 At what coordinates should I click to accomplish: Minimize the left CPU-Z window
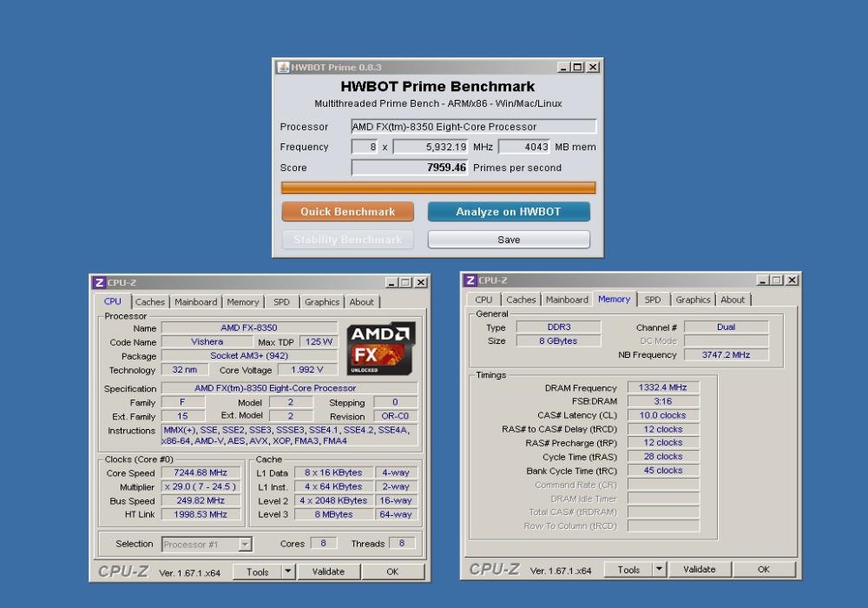click(x=391, y=282)
